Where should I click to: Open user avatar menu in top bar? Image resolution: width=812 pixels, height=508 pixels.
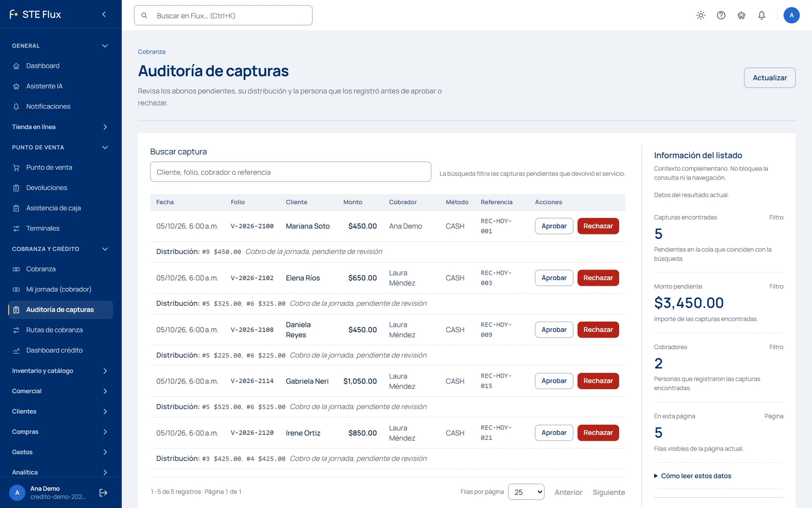[x=791, y=15]
